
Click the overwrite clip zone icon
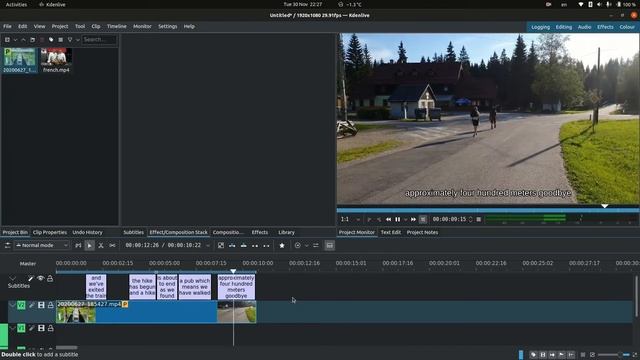244,245
